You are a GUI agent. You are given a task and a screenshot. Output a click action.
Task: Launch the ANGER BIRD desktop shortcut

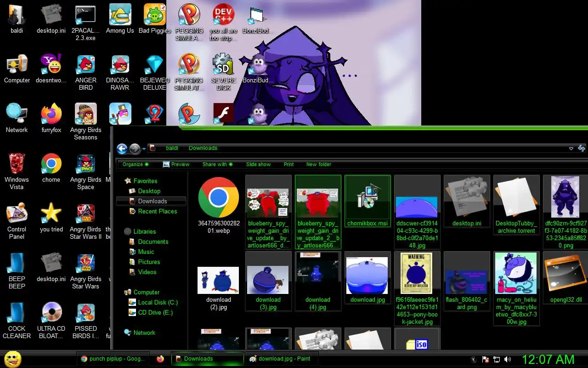pyautogui.click(x=86, y=73)
